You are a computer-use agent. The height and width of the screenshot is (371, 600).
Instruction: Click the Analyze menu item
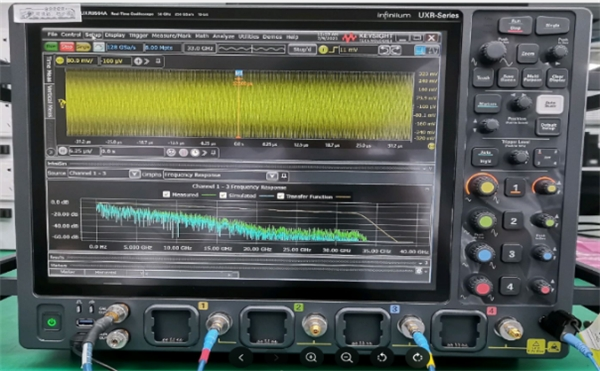(223, 36)
